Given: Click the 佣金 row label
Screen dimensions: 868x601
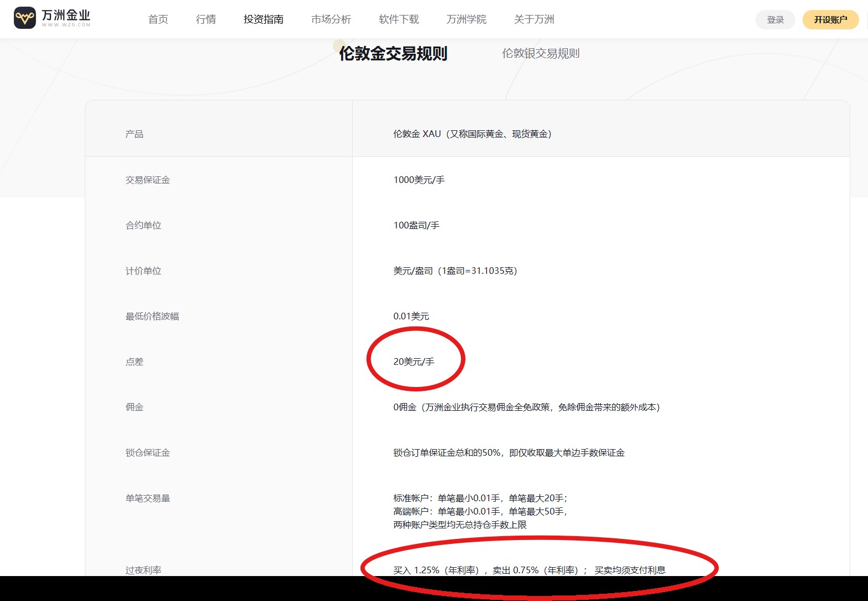Looking at the screenshot, I should point(134,407).
